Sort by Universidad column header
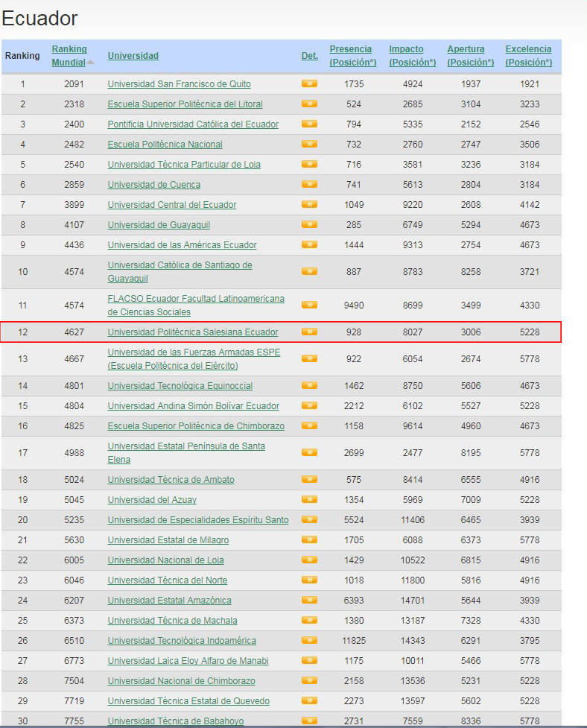The width and height of the screenshot is (587, 728). tap(133, 56)
